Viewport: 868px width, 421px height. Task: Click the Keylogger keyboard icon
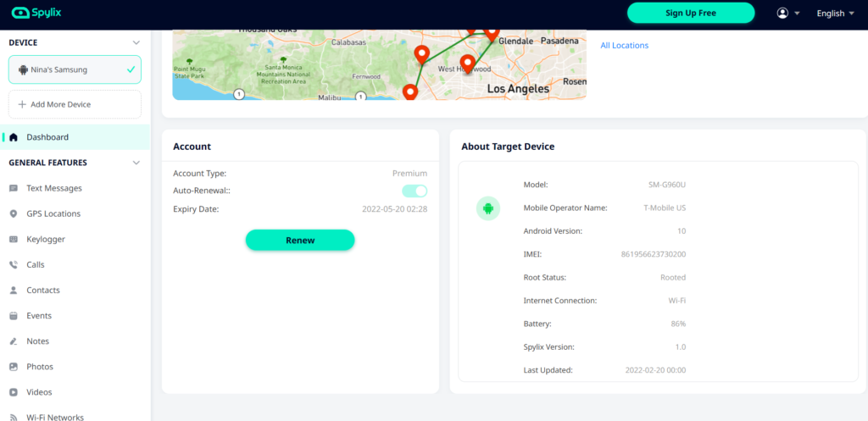[x=14, y=239]
